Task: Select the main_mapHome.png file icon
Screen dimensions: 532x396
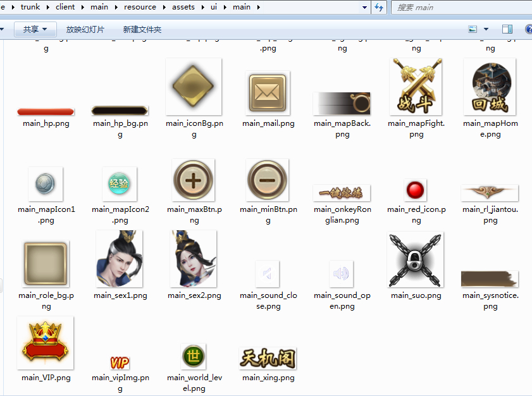Action: point(490,87)
